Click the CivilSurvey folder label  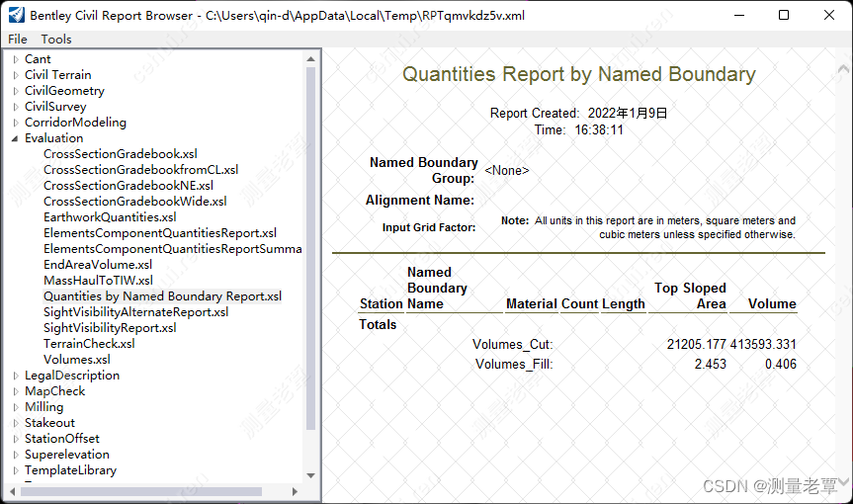[55, 106]
